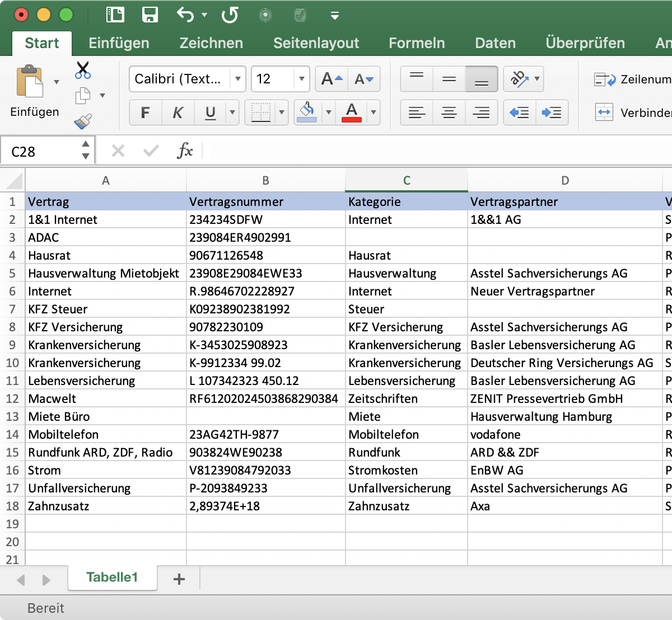Click the fx insert function icon

click(x=185, y=151)
